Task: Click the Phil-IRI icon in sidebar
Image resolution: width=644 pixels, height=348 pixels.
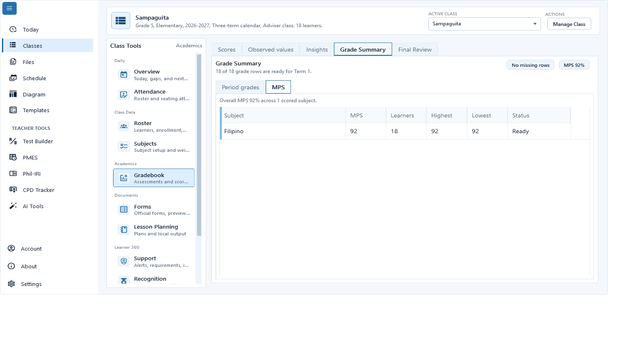Action: pyautogui.click(x=13, y=173)
